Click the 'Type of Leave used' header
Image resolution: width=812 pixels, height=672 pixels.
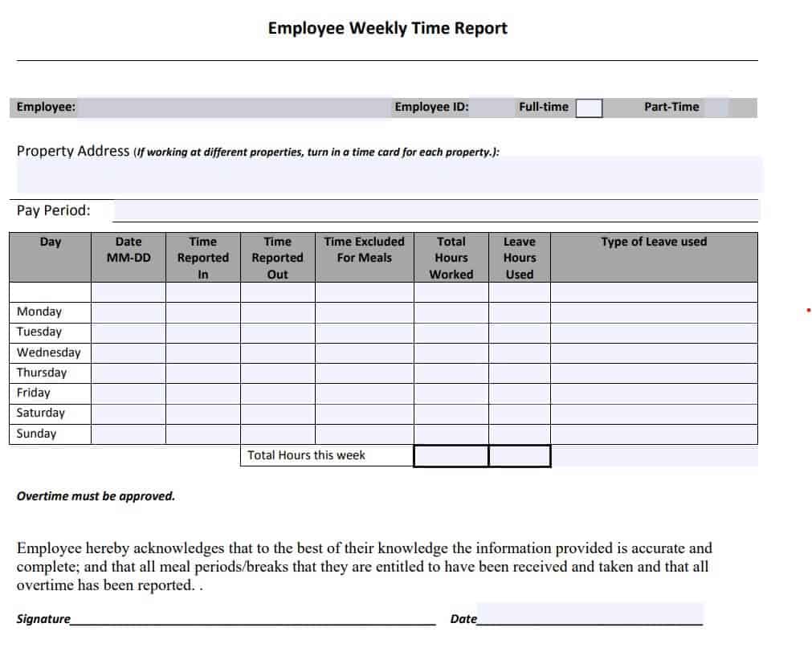point(654,242)
